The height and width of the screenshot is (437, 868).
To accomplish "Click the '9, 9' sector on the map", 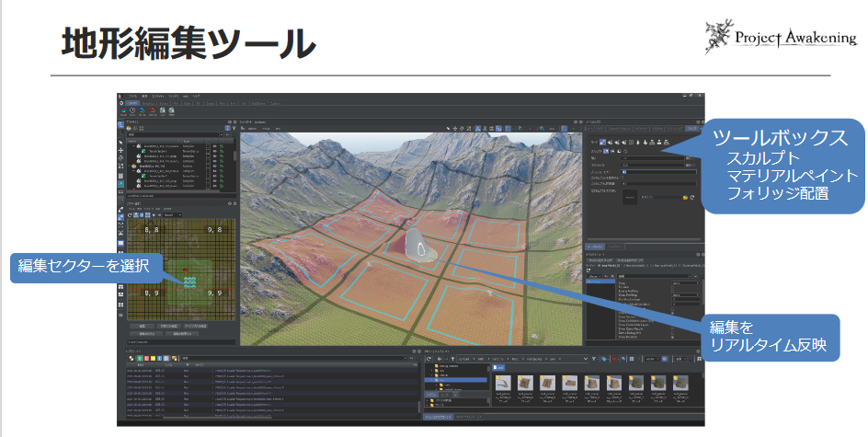I will [x=215, y=293].
